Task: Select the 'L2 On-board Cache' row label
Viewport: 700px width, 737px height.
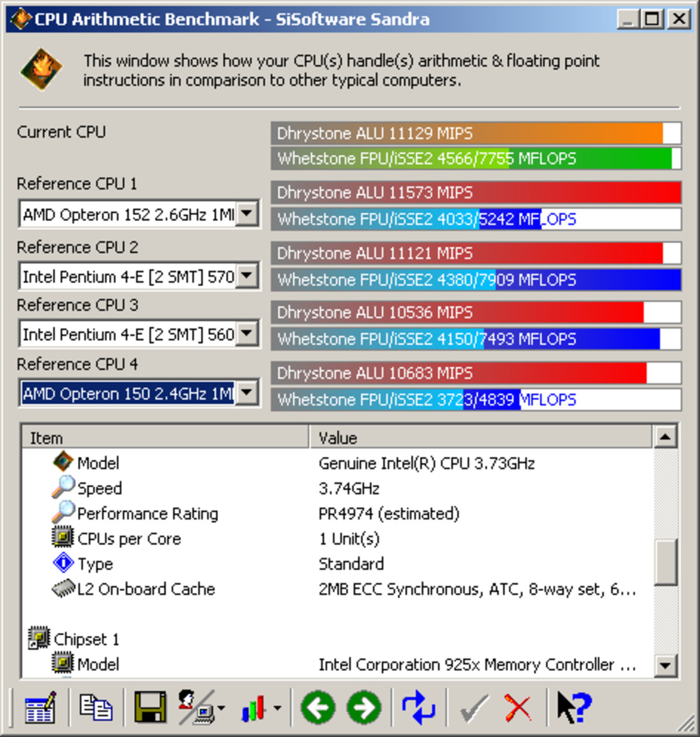Action: tap(146, 589)
